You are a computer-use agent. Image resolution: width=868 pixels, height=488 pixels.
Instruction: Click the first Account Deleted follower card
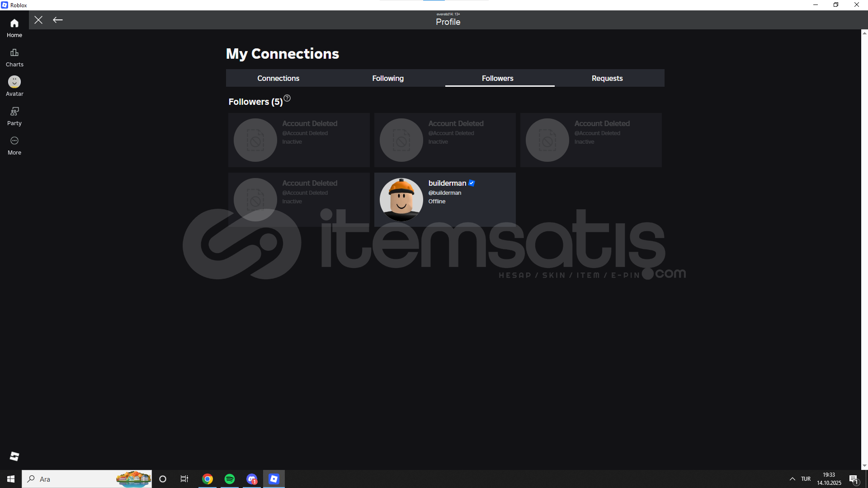coord(299,140)
